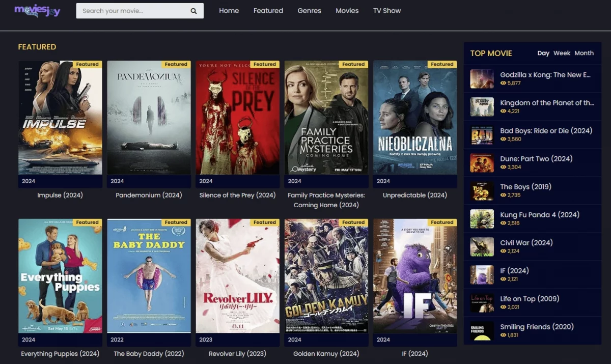The image size is (611, 364).
Task: Open the Golden Kamuy movie poster
Action: click(326, 276)
